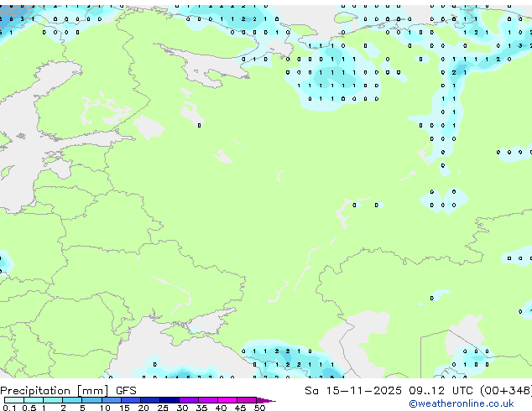Click the 25–30 mm navy legend swatch
Image resolution: width=532 pixels, height=411 pixels.
pyautogui.click(x=170, y=400)
